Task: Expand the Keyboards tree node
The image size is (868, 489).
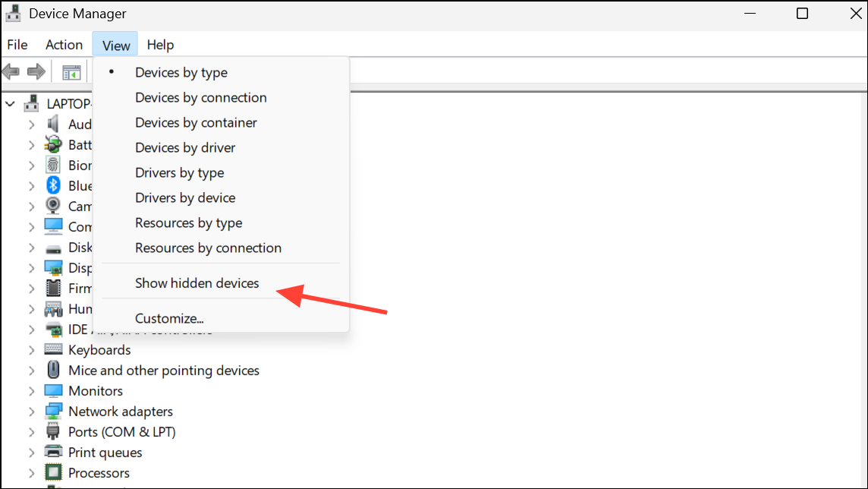Action: tap(31, 350)
